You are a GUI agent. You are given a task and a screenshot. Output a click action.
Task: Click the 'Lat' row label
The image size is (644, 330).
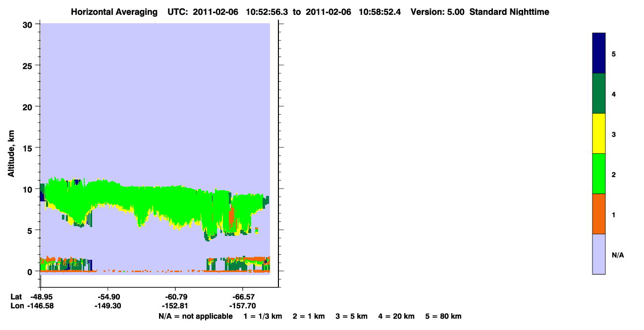(16, 296)
